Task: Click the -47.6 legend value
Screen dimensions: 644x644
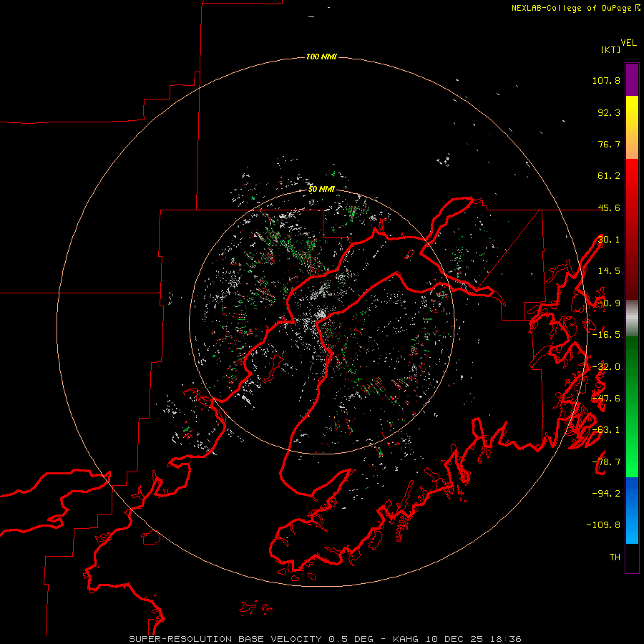Action: click(606, 399)
